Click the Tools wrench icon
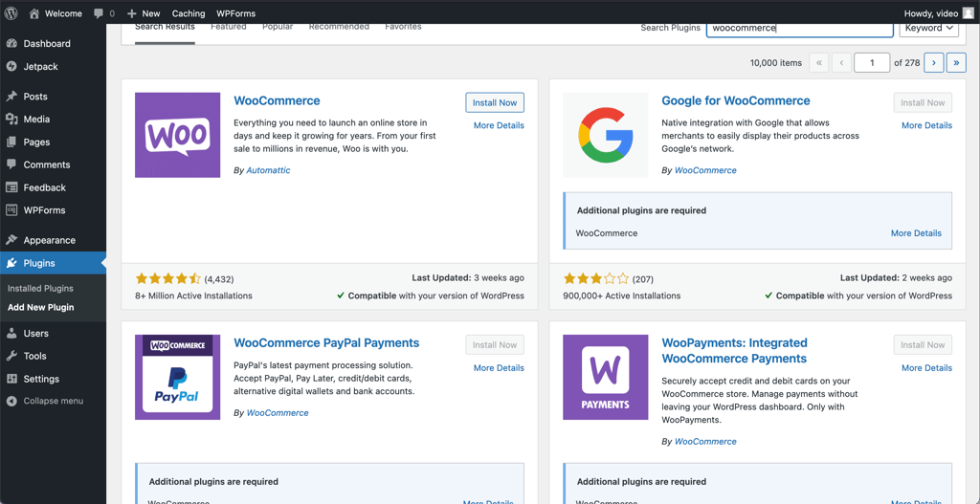The height and width of the screenshot is (504, 980). click(x=11, y=356)
